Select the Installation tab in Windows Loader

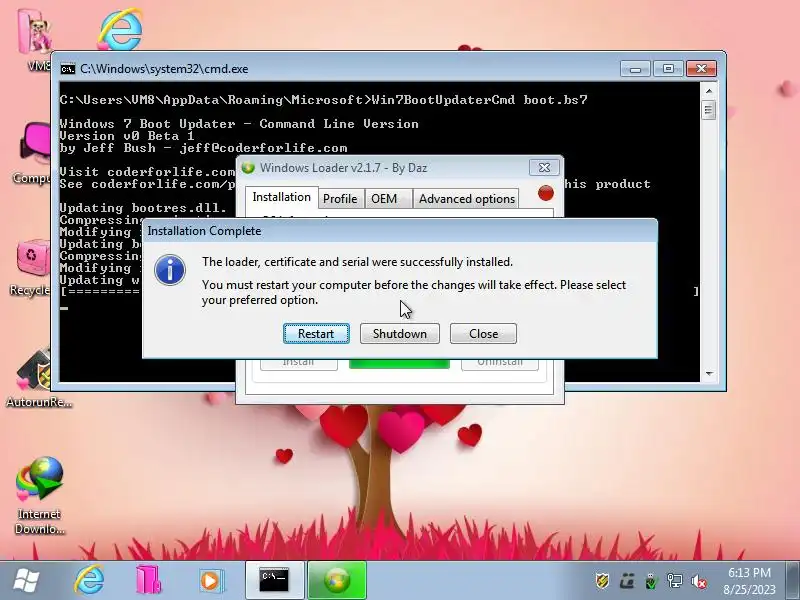tap(281, 197)
